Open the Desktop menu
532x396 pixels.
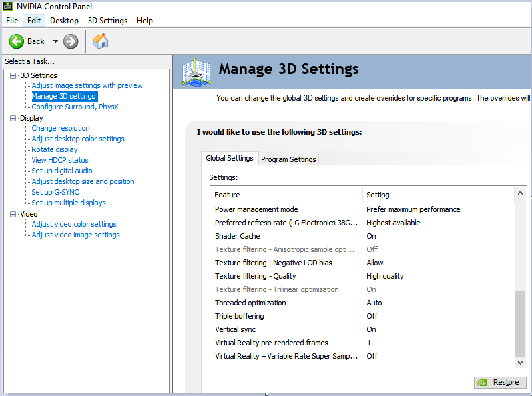tap(64, 21)
